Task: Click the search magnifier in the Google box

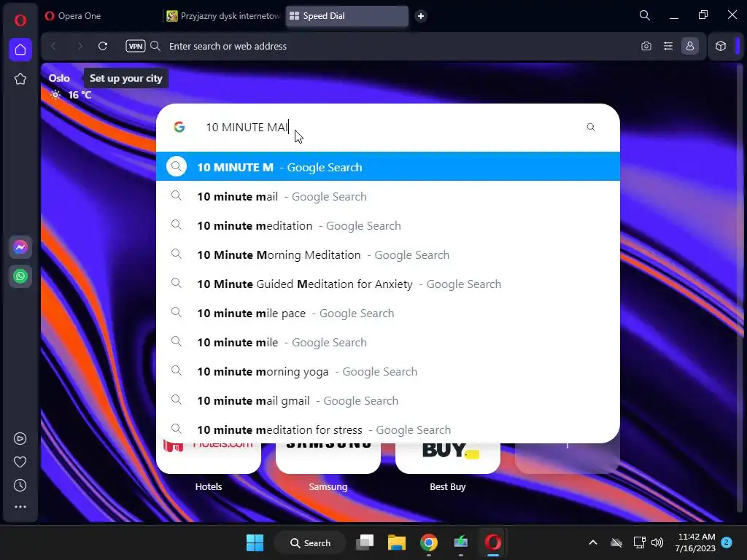Action: coord(591,127)
